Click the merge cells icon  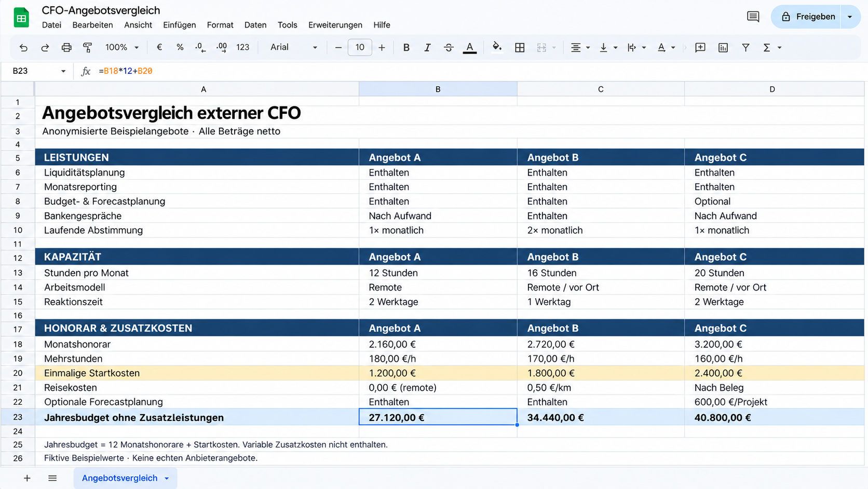[541, 48]
